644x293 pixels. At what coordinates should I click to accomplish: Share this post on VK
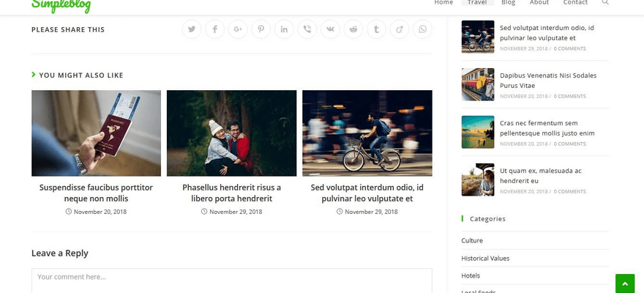tap(330, 29)
